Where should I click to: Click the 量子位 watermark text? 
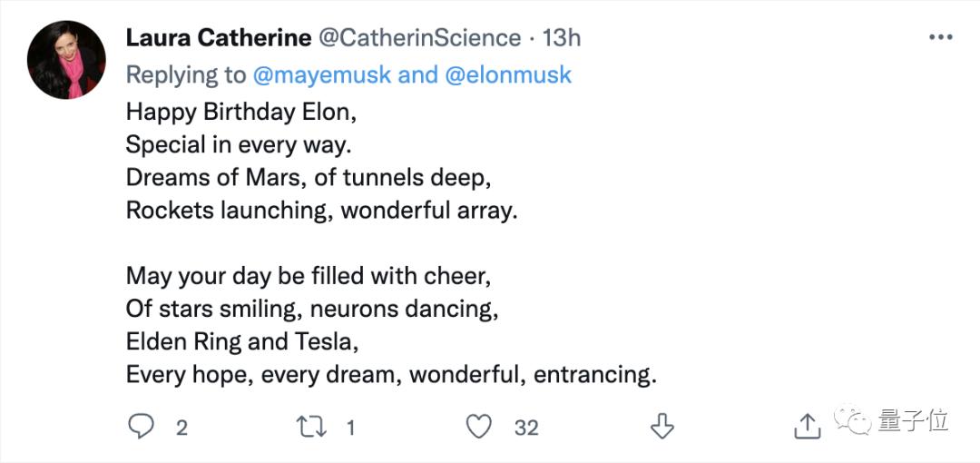[x=913, y=420]
